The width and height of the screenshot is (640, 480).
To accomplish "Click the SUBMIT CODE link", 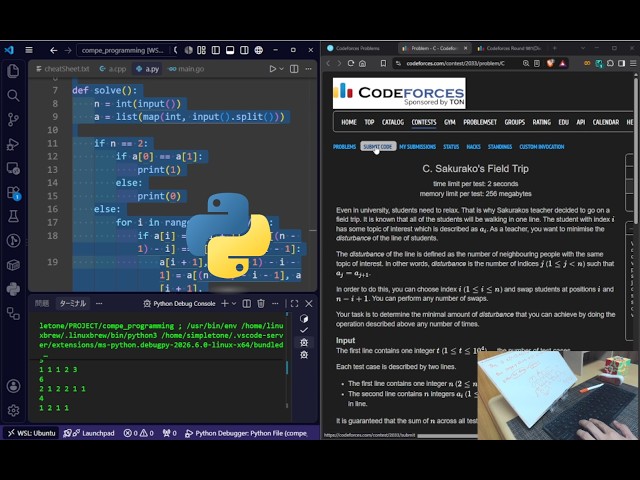I will point(378,147).
